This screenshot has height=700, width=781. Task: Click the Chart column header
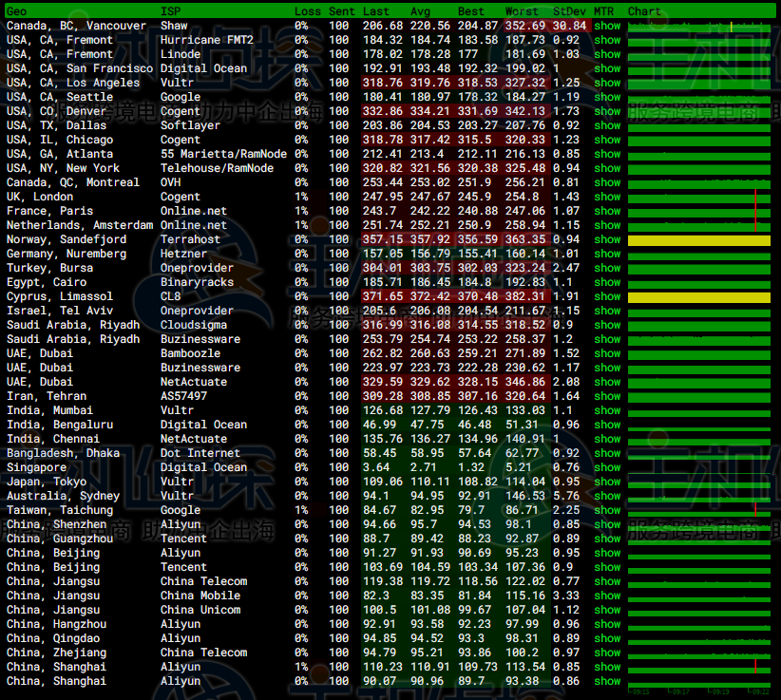[644, 11]
